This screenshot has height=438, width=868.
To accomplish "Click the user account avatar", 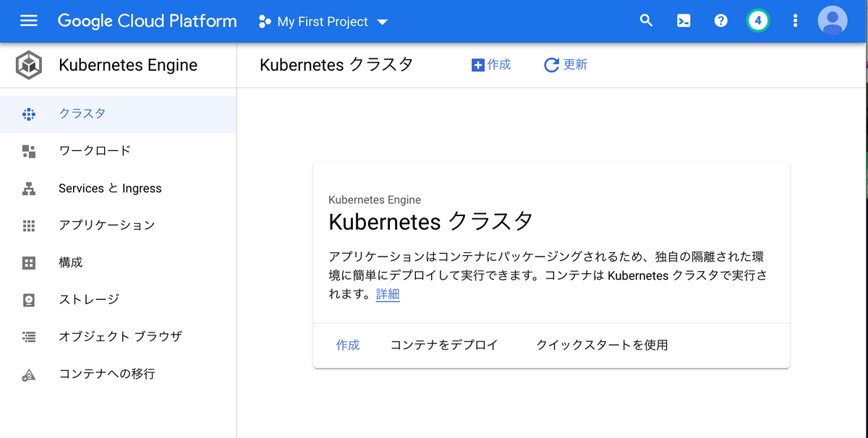I will point(833,21).
